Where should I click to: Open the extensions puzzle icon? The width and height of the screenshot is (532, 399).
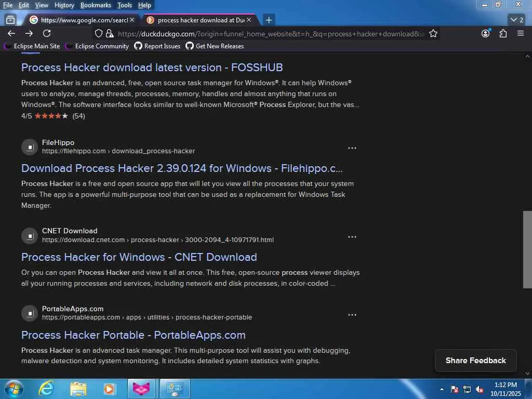tap(503, 34)
